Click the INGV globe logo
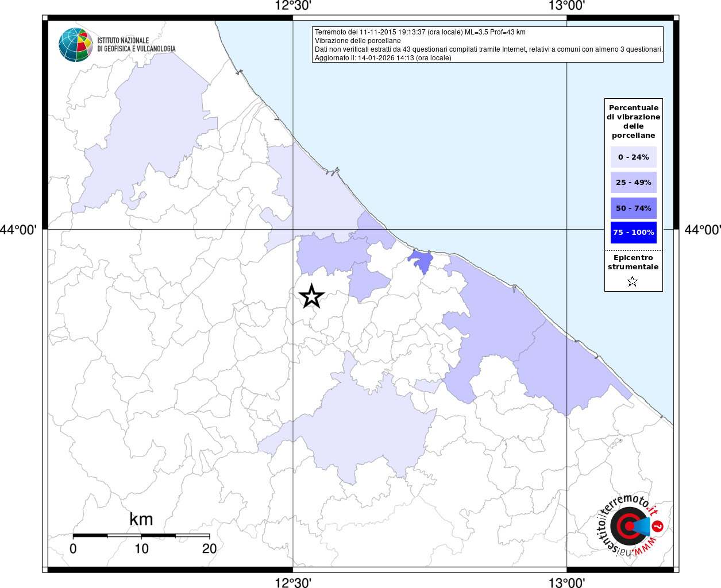 tap(75, 44)
